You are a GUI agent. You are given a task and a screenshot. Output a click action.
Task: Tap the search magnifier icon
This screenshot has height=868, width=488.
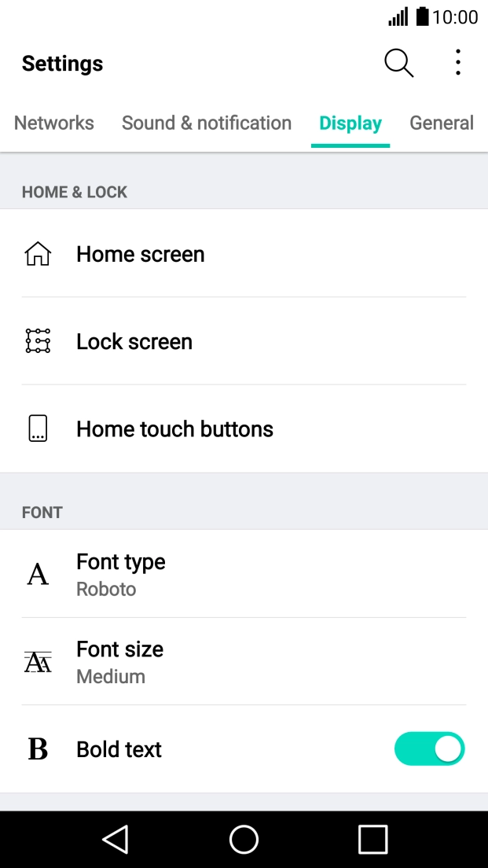click(x=398, y=63)
